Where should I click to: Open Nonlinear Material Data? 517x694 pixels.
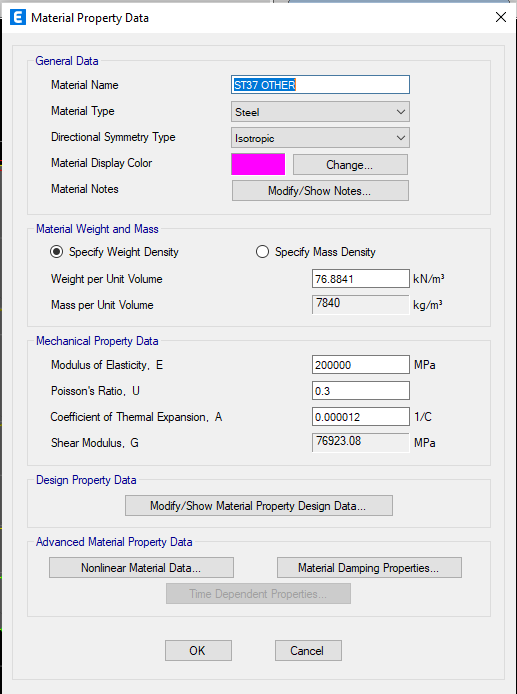[x=141, y=567]
